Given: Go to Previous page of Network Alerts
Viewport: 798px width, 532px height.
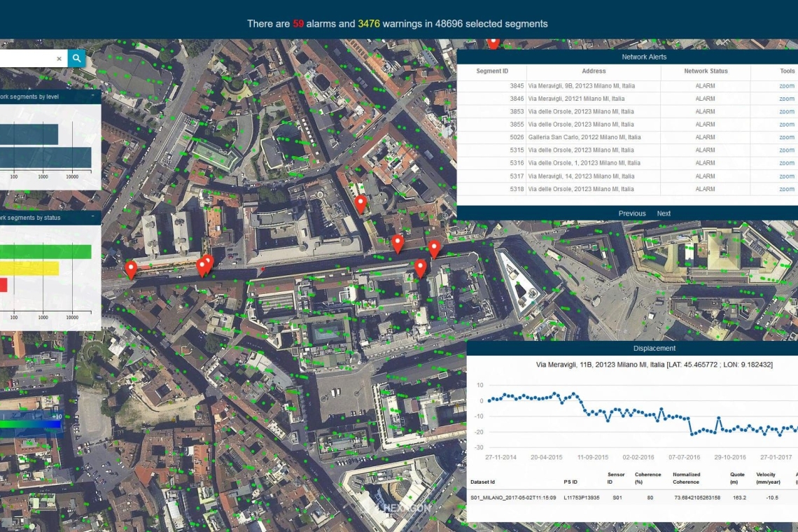Looking at the screenshot, I should [631, 213].
